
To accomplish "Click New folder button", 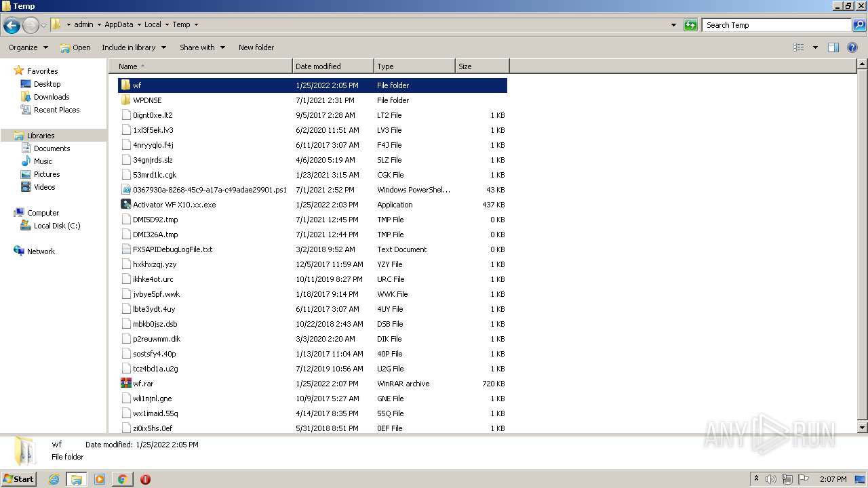I will tap(256, 47).
